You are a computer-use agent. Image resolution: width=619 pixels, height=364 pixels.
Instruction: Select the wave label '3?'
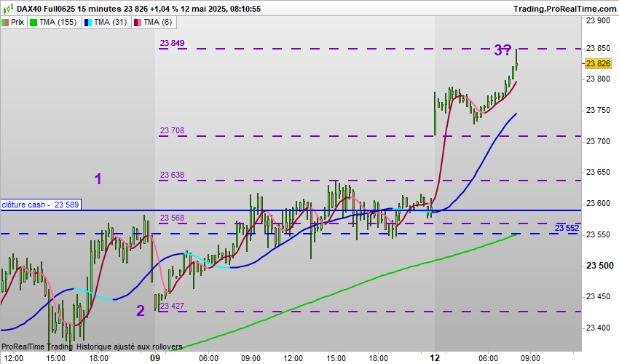pos(503,50)
